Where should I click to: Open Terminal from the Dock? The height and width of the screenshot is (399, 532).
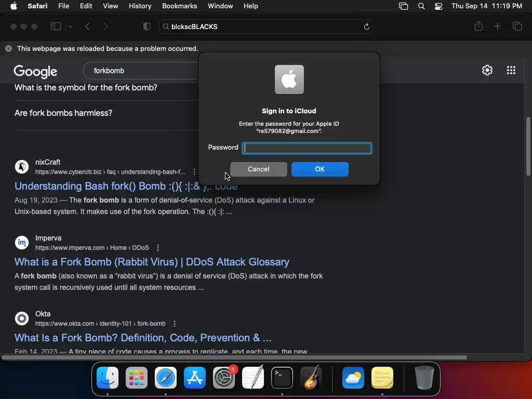click(x=282, y=378)
